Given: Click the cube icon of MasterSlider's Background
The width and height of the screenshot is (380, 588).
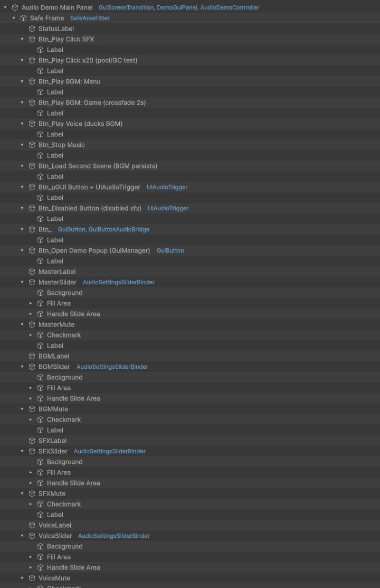Looking at the screenshot, I should pos(41,293).
